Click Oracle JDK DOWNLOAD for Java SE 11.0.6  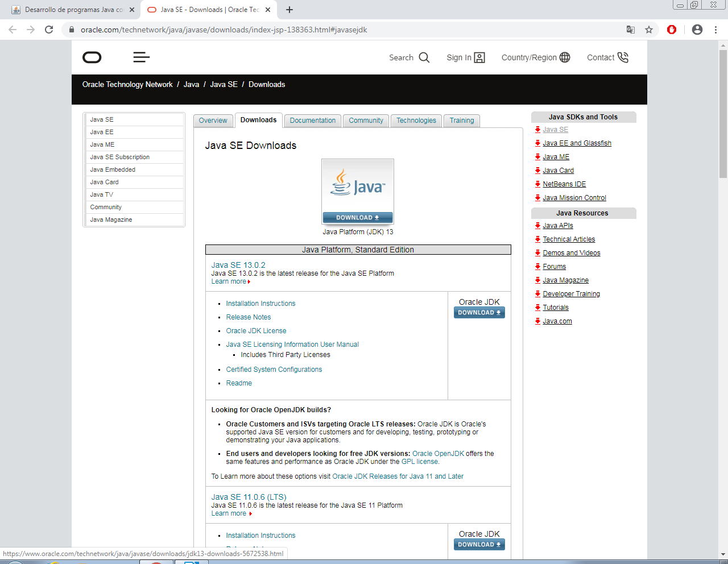tap(479, 545)
